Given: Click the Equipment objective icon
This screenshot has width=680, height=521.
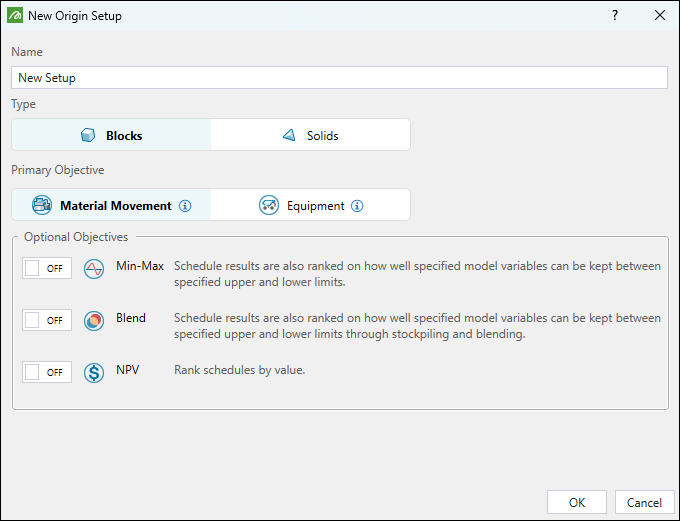Looking at the screenshot, I should (268, 205).
